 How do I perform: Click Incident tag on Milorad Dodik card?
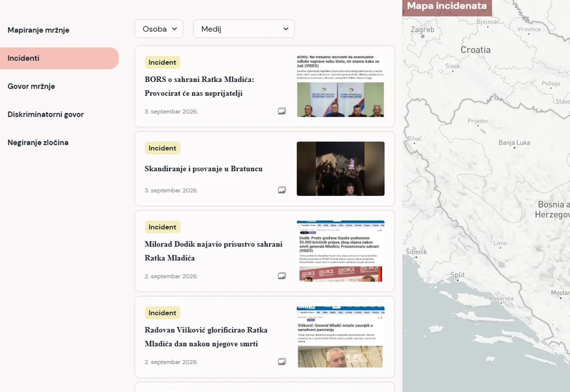tap(163, 227)
